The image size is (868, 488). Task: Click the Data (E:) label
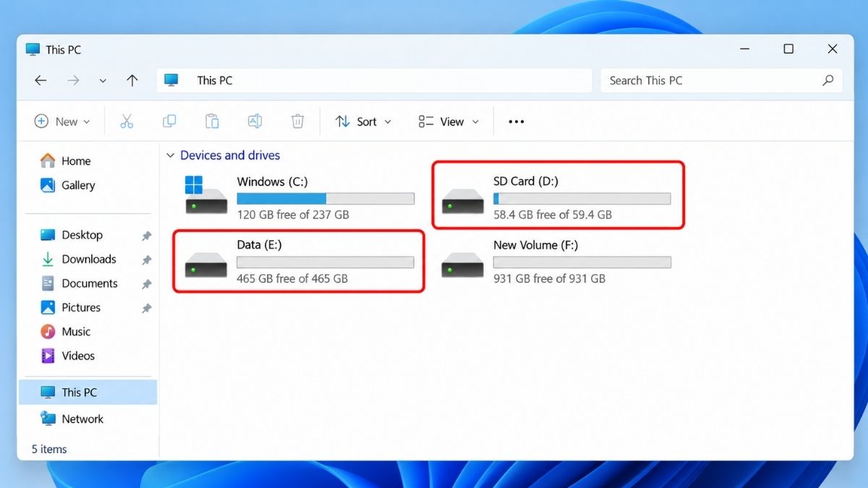[259, 245]
